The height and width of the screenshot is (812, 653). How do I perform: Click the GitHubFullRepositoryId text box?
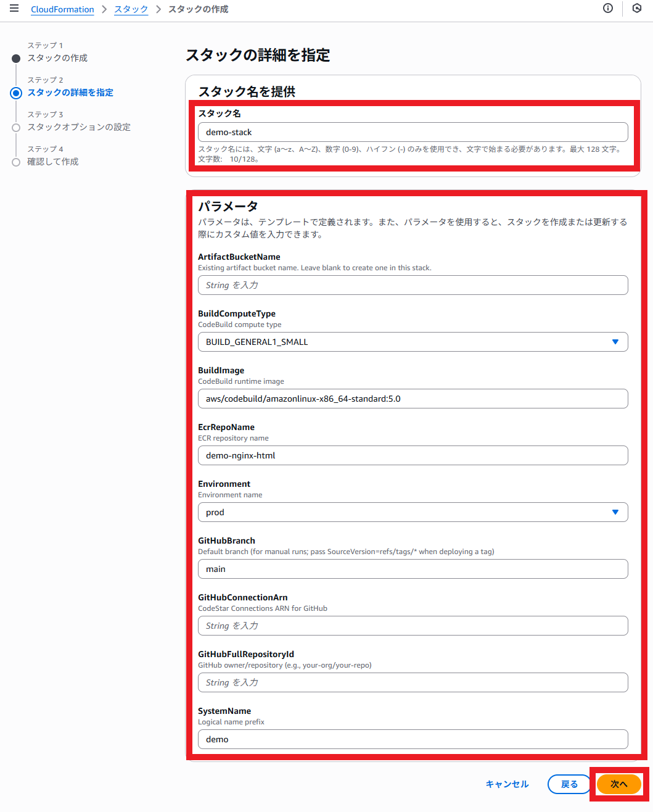[413, 682]
